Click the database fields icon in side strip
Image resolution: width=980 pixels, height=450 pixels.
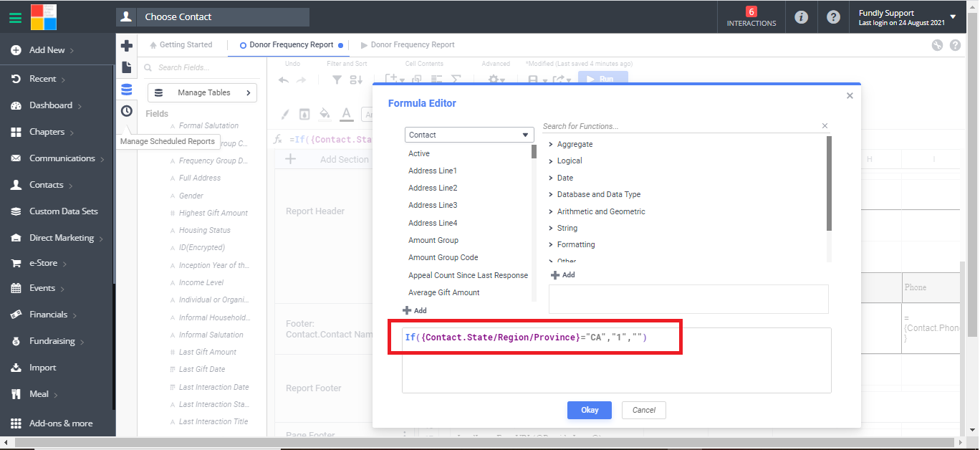coord(127,90)
